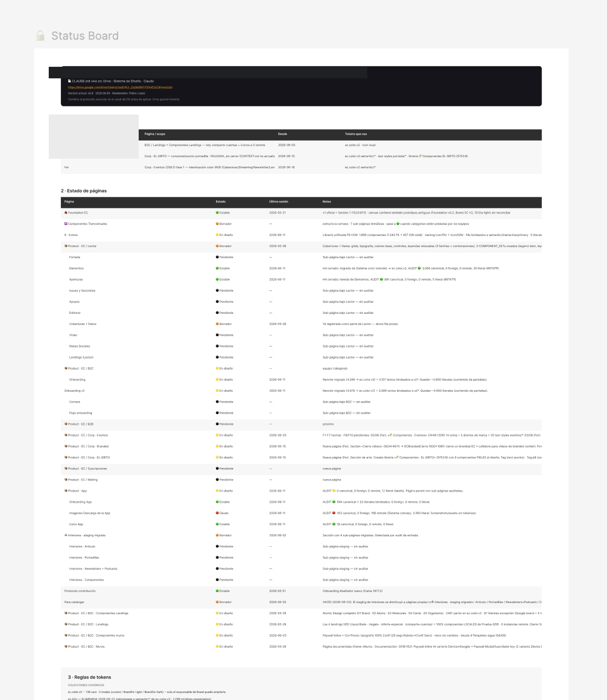
Task: Select the 'equipo trabajando' note
Action: coord(335,369)
